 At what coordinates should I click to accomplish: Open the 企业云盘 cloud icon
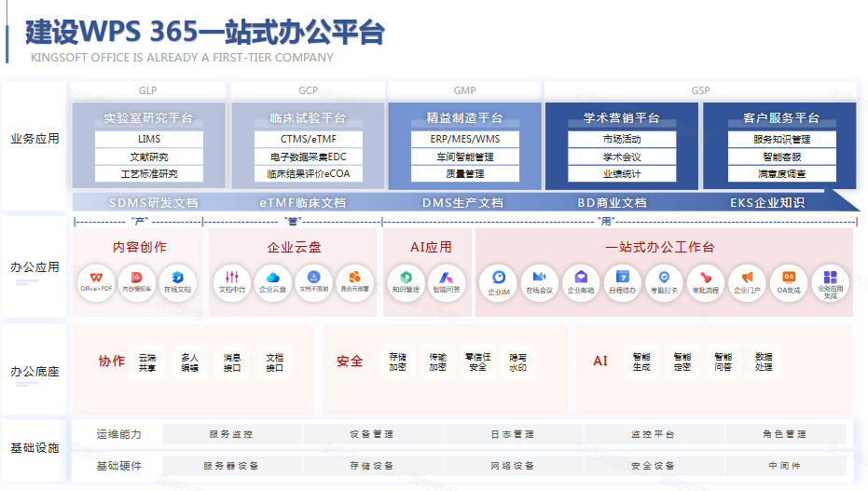[273, 282]
